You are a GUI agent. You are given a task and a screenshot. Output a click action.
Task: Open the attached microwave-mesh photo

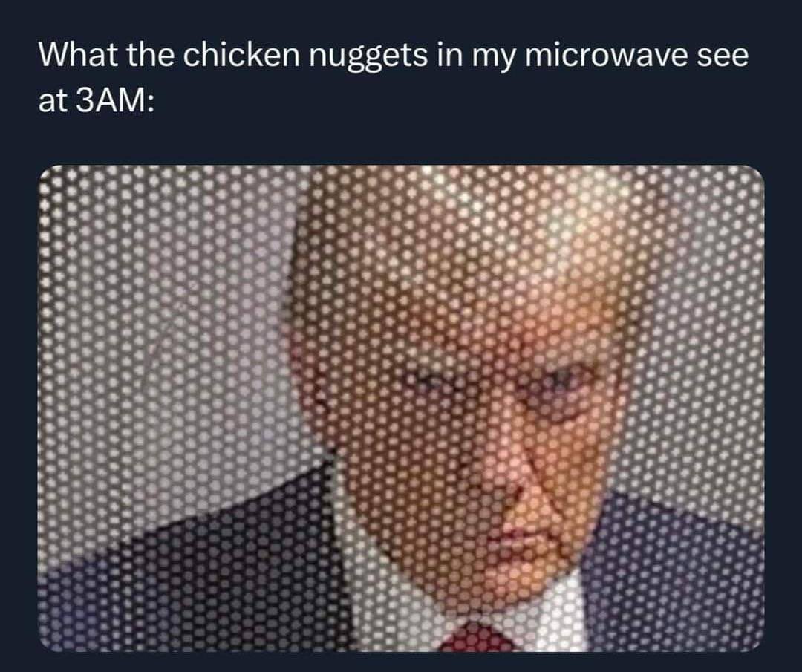[x=402, y=408]
